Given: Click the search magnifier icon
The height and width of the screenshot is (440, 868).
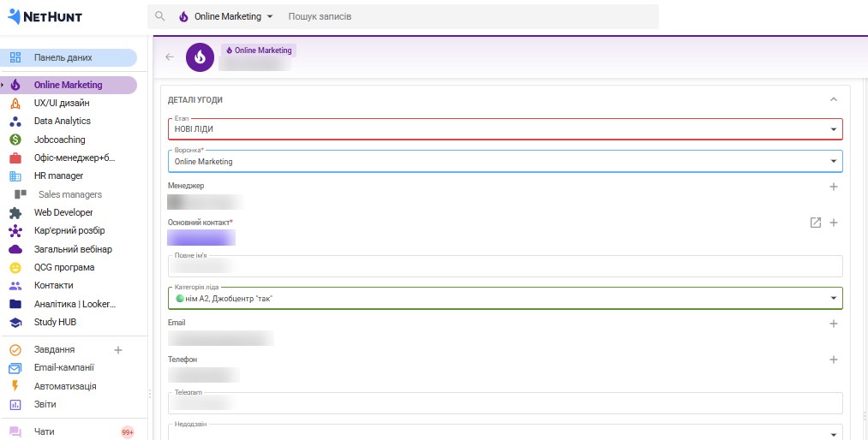Looking at the screenshot, I should click(160, 16).
